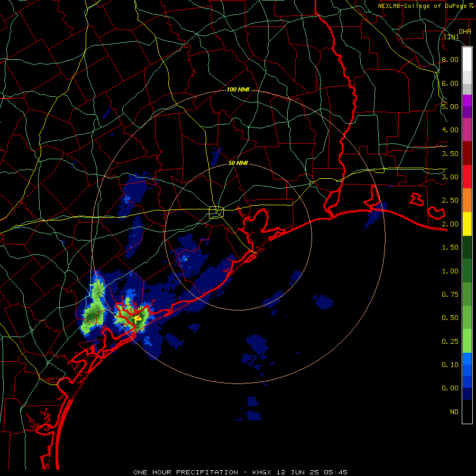Click the 4.00 legend value
The image size is (476, 476).
[450, 130]
